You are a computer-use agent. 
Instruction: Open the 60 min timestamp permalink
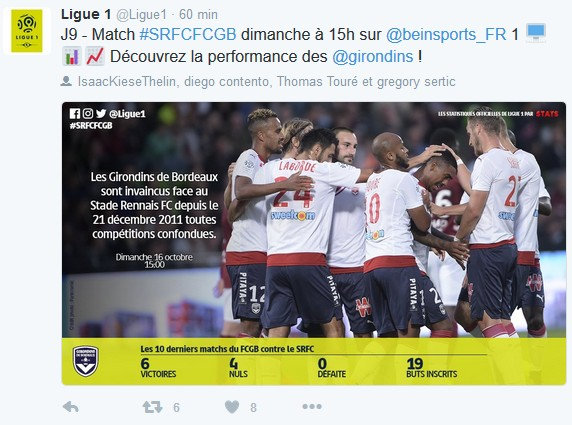coord(198,15)
